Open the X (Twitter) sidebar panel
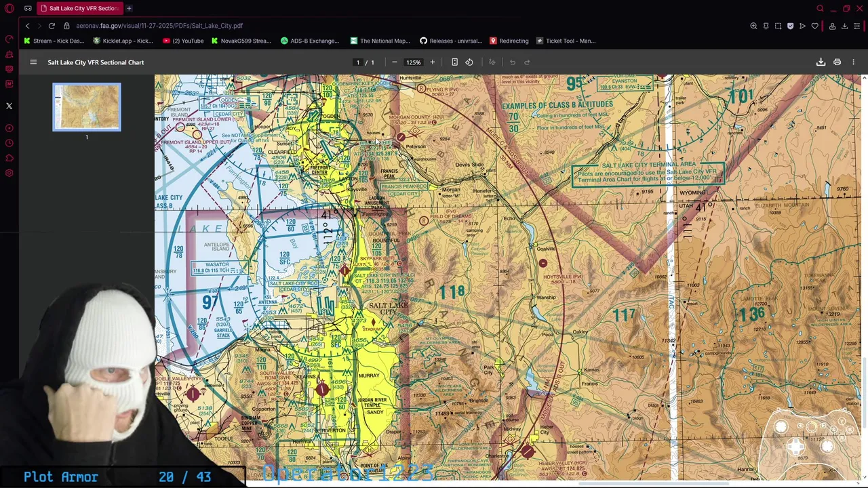Viewport: 868px width, 488px height. pyautogui.click(x=9, y=106)
